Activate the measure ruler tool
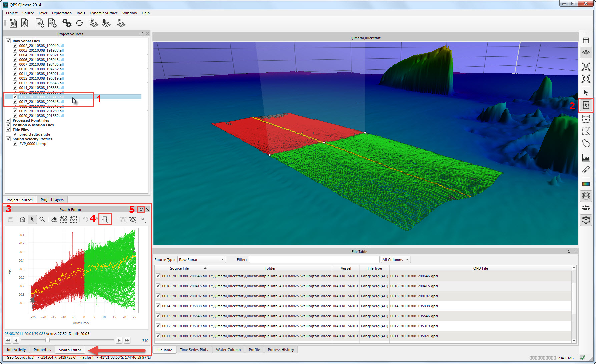Viewport: 596px width, 364px height. (586, 170)
